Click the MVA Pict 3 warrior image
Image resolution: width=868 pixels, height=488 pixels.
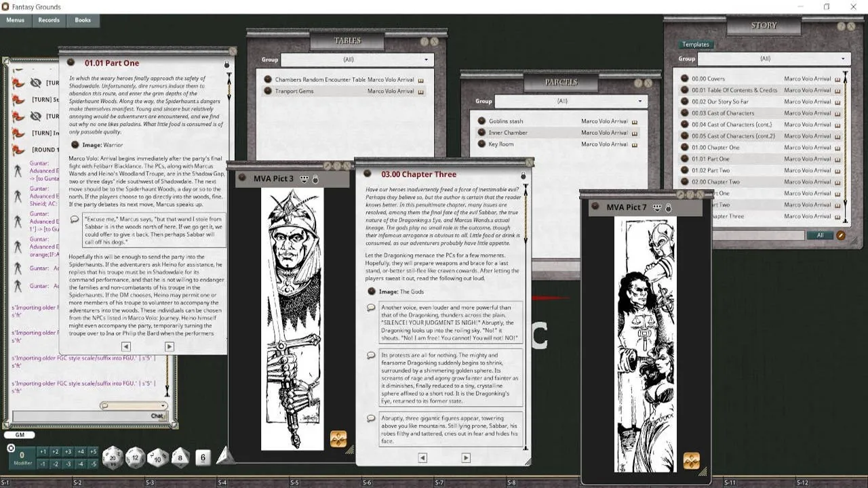292,319
